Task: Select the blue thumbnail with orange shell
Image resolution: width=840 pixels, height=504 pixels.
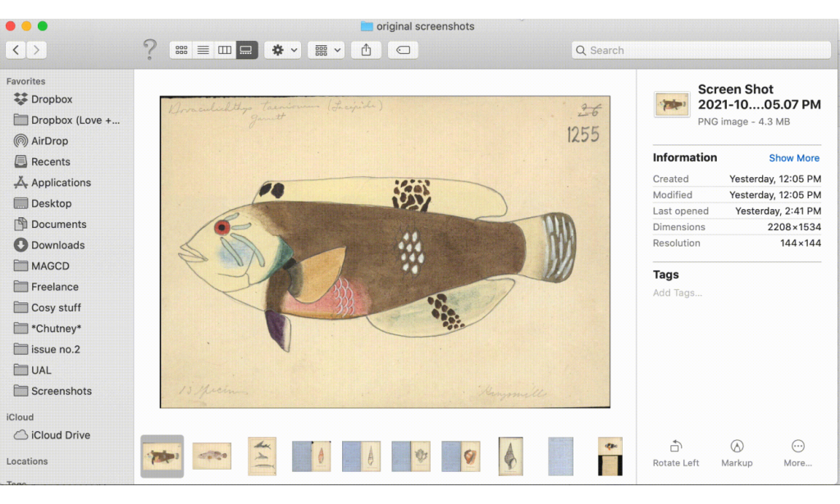Action: [x=461, y=456]
